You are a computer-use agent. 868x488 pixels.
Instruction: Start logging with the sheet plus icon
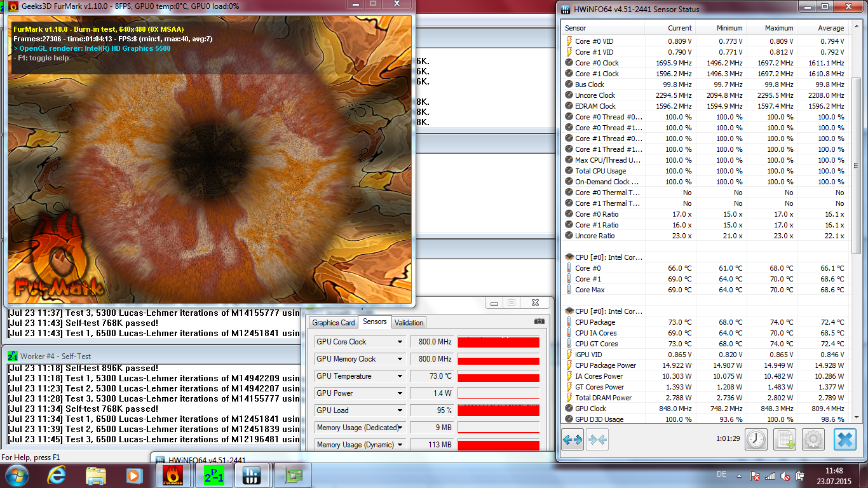click(x=786, y=439)
